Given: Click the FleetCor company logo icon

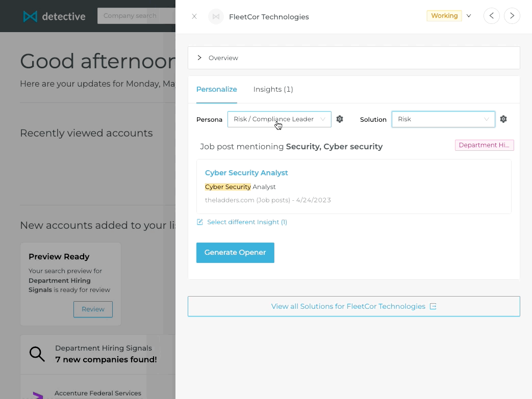Looking at the screenshot, I should [x=216, y=16].
